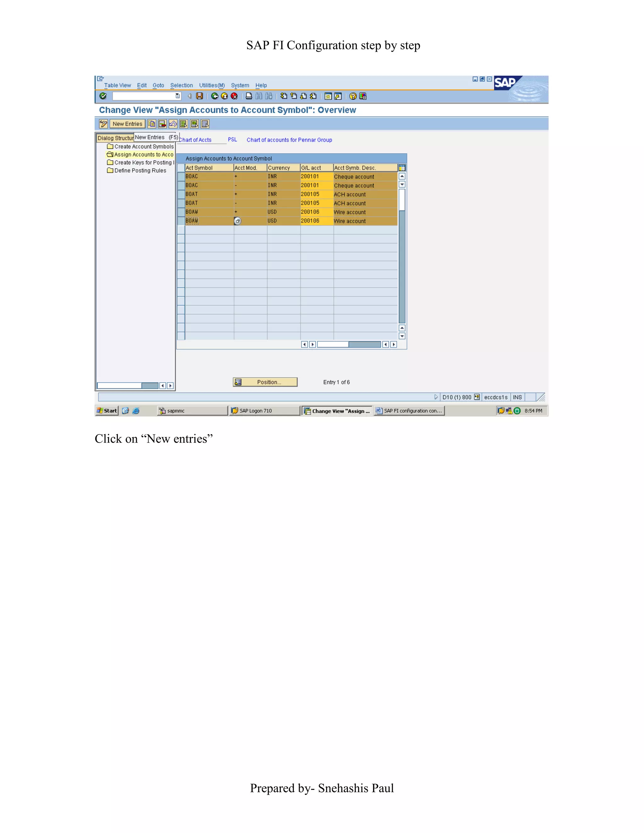Open the Table View menu

(118, 86)
